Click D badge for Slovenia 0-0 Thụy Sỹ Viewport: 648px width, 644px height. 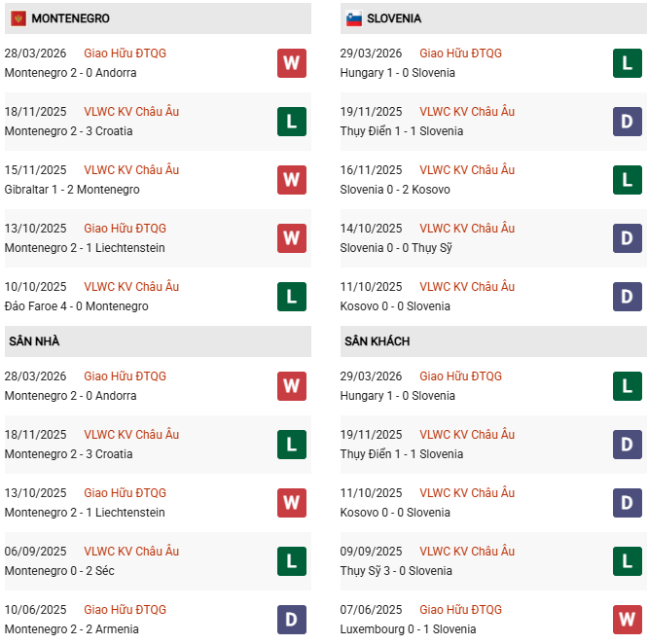[x=628, y=238]
